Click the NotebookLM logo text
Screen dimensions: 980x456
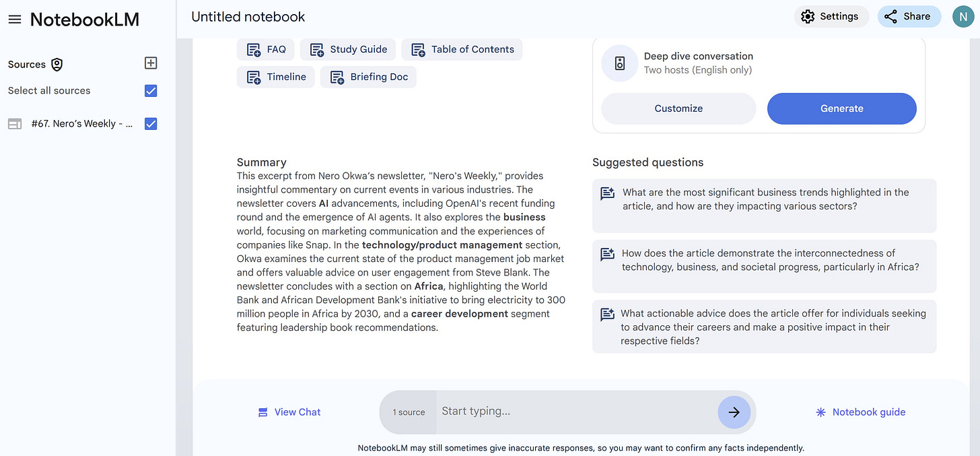[85, 20]
